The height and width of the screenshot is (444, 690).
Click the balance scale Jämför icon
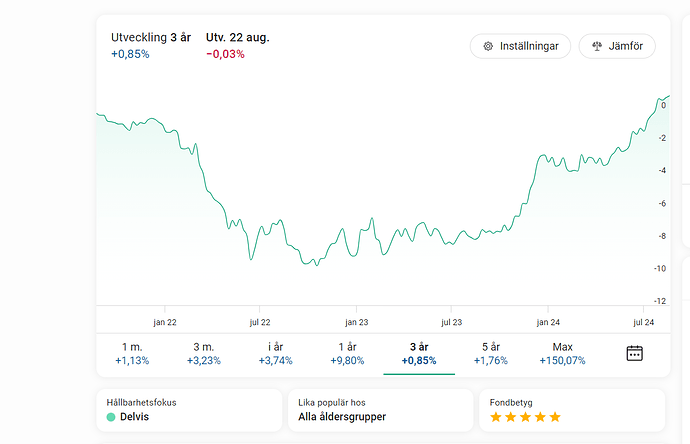598,46
